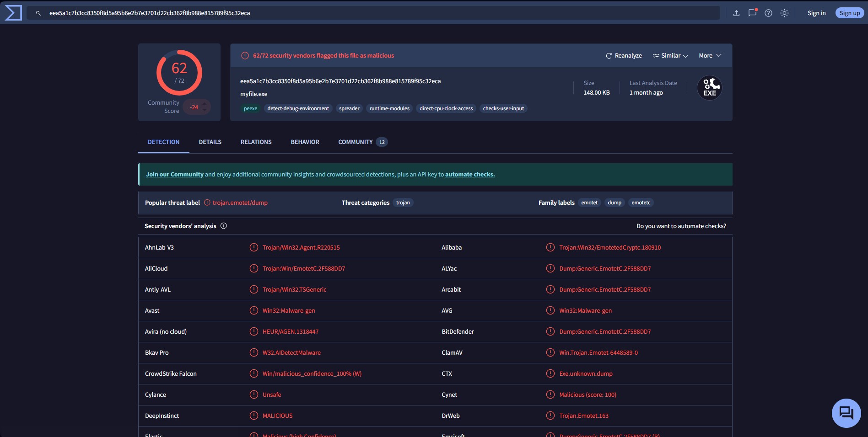868x437 pixels.
Task: Vote on the community score stepper
Action: pos(205,107)
